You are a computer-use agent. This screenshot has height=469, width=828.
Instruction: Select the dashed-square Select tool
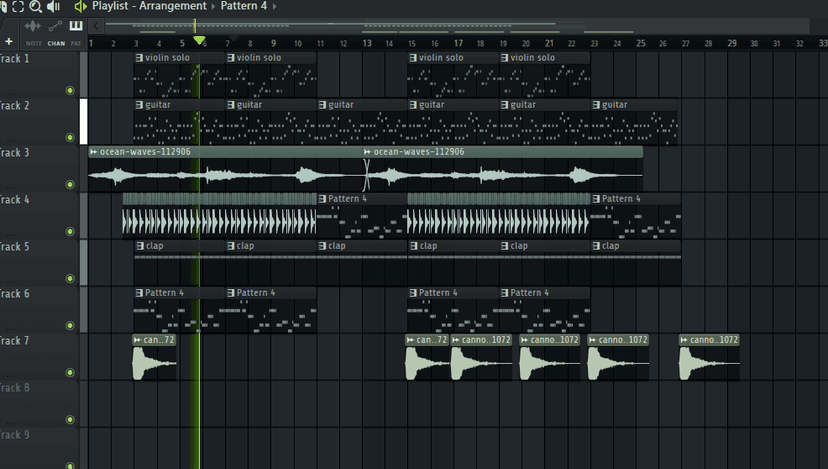coord(18,6)
